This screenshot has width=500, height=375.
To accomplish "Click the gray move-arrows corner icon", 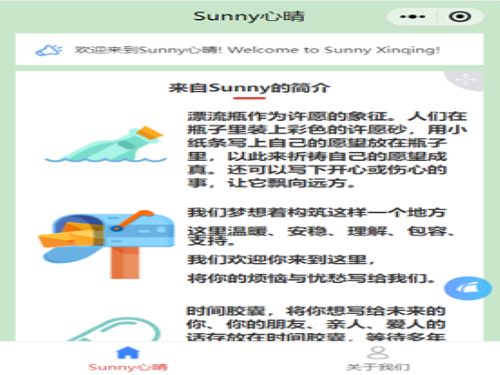I will 466,80.
